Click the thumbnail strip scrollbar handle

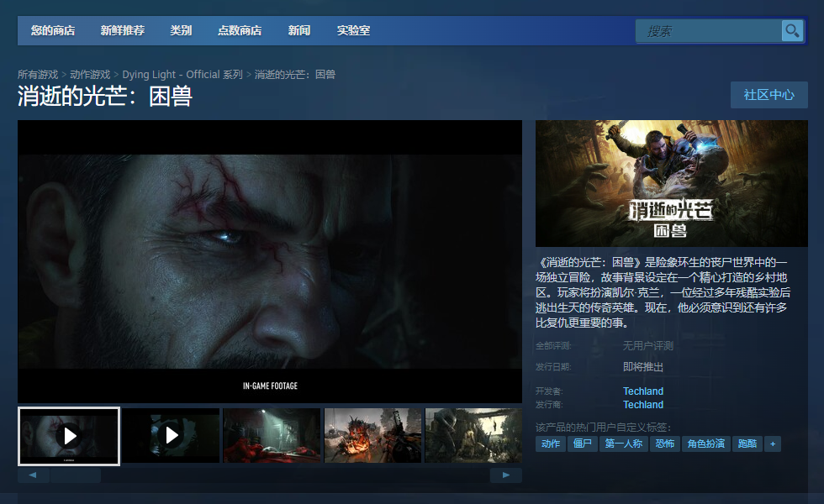(x=75, y=475)
